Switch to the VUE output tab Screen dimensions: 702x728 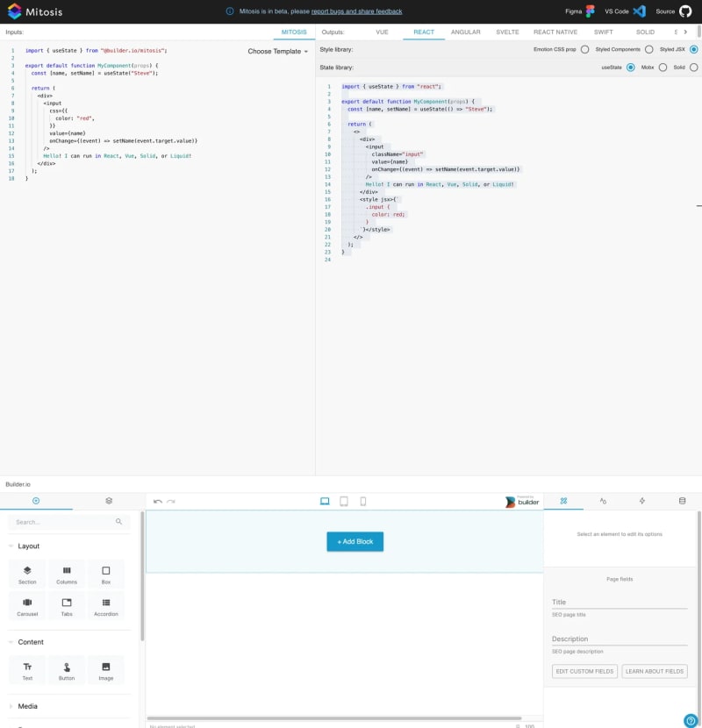coord(382,32)
